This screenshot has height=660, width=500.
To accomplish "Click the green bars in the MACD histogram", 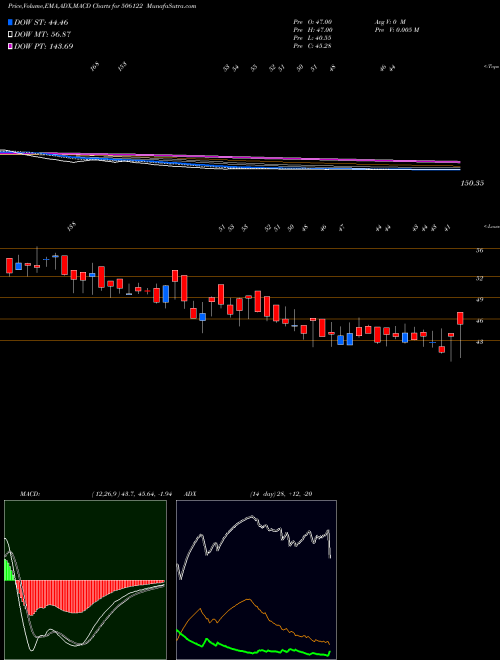I will (9, 570).
